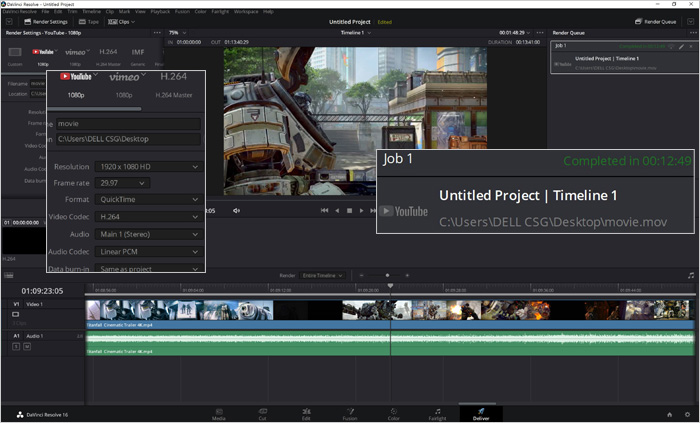This screenshot has width=700, height=423.
Task: Choose the H.264 Master preset
Action: click(108, 56)
